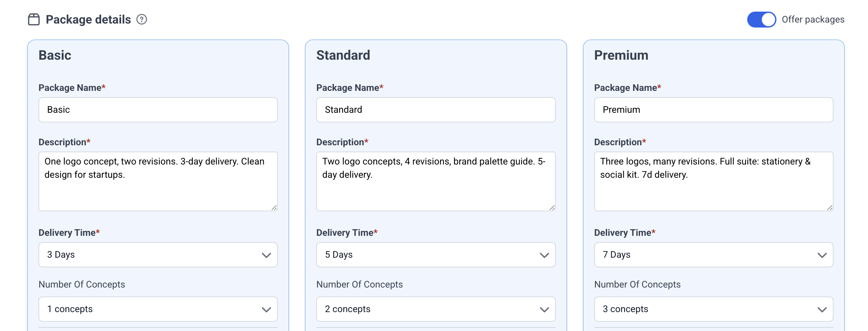Open the Premium Delivery Time dropdown

pos(713,255)
